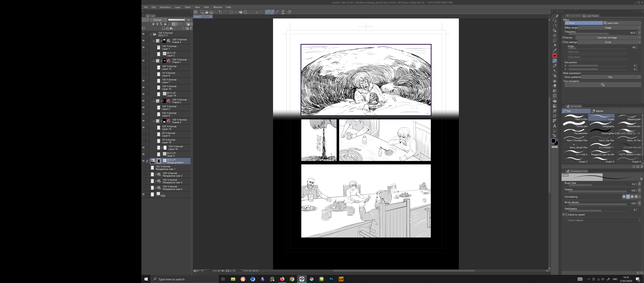The height and width of the screenshot is (283, 644).
Task: Collapse the Frame 2 folder
Action: [154, 101]
